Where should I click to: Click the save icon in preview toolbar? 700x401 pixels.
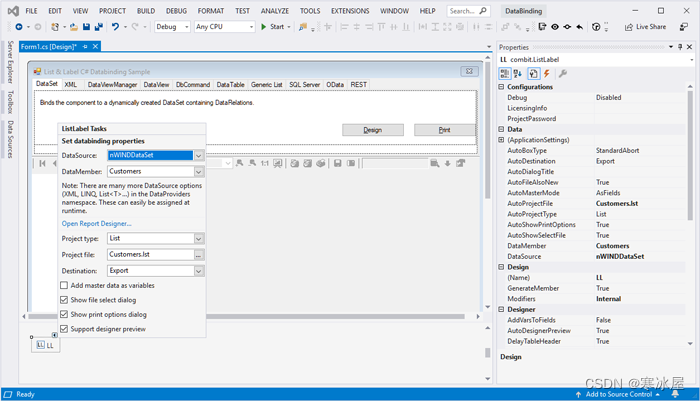(x=338, y=163)
